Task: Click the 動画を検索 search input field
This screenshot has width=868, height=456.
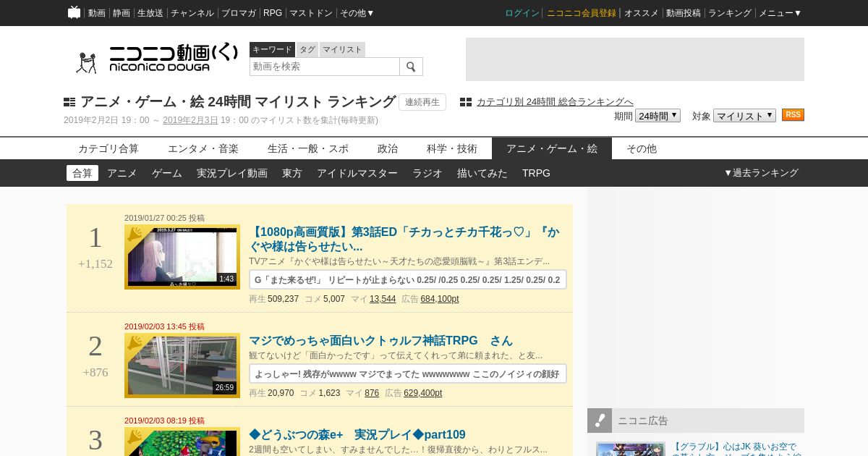Action: point(324,67)
